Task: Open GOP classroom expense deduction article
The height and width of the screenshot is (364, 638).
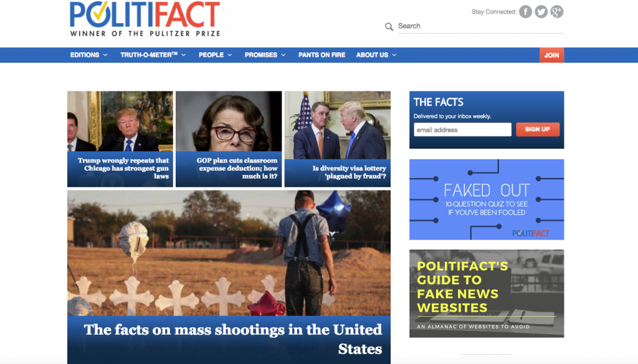Action: 237,168
